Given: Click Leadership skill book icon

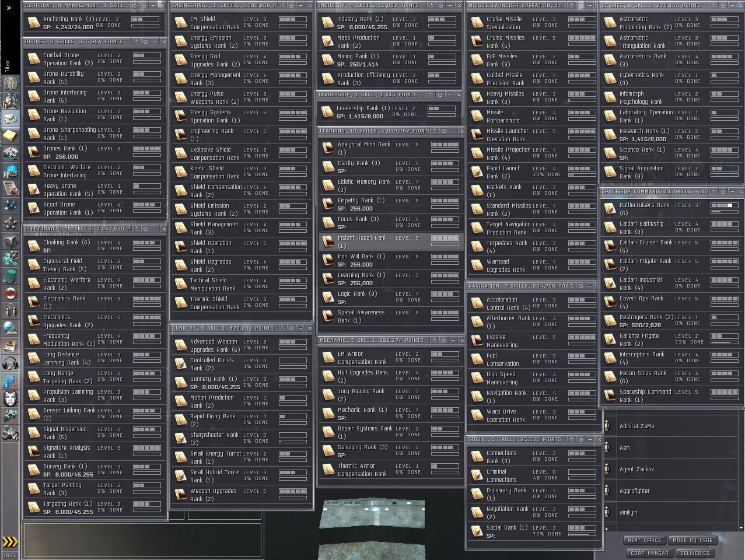Looking at the screenshot, I should click(327, 112).
